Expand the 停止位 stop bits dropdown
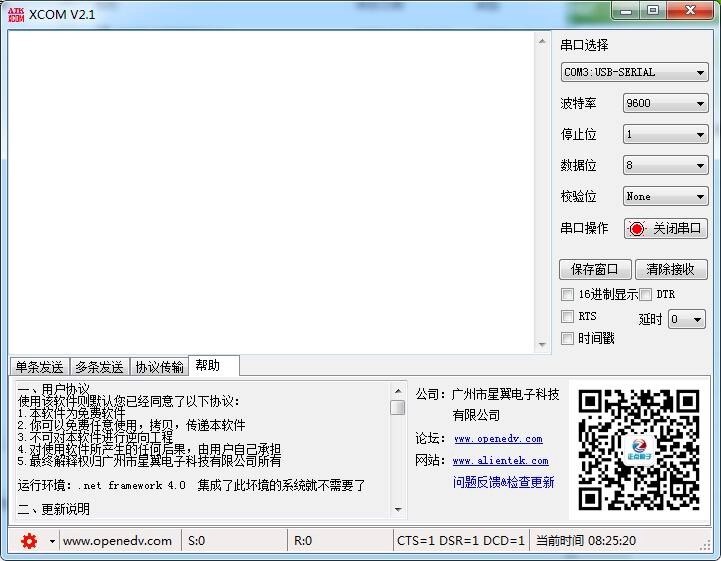 pyautogui.click(x=665, y=135)
